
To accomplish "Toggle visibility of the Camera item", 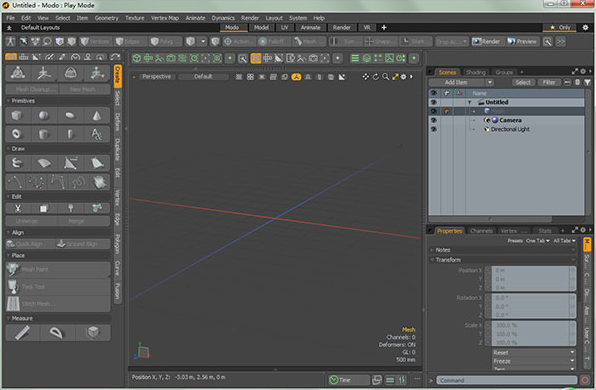I will [433, 120].
